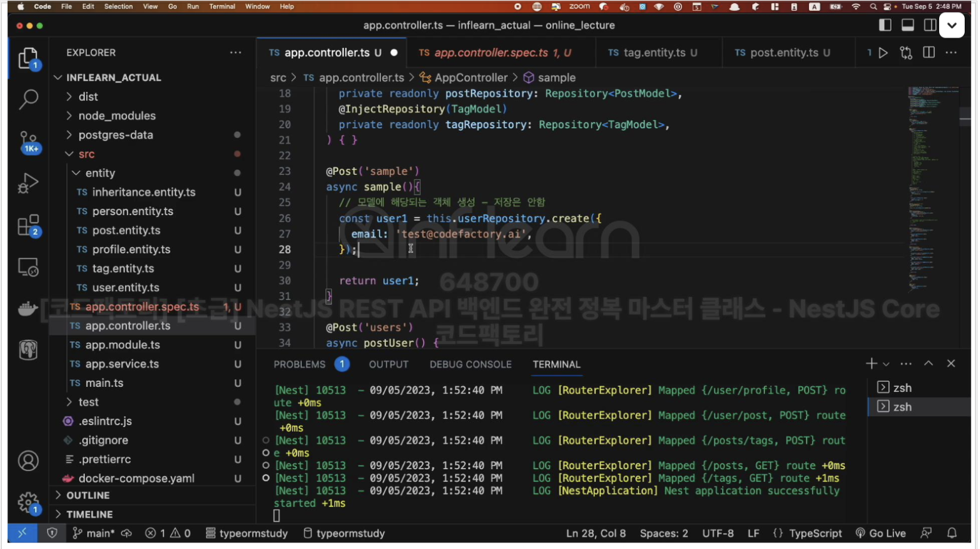
Task: Open the Selection menu in the menu bar
Action: [119, 6]
